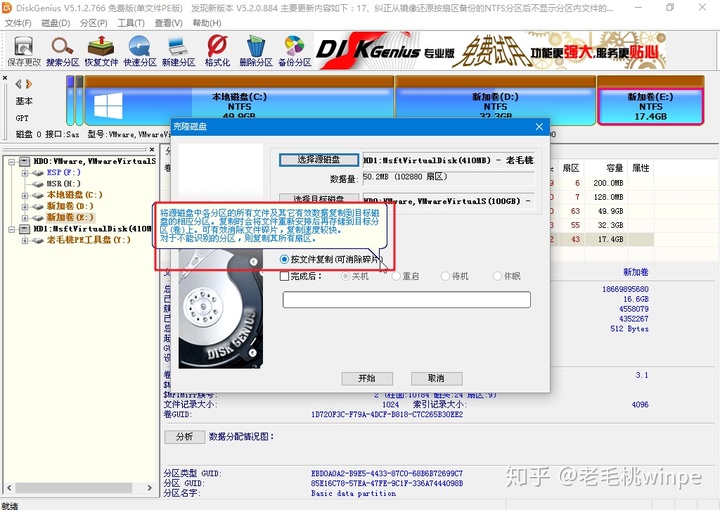Close the disk map panel with small X
The height and width of the screenshot is (510, 720).
pyautogui.click(x=5, y=78)
